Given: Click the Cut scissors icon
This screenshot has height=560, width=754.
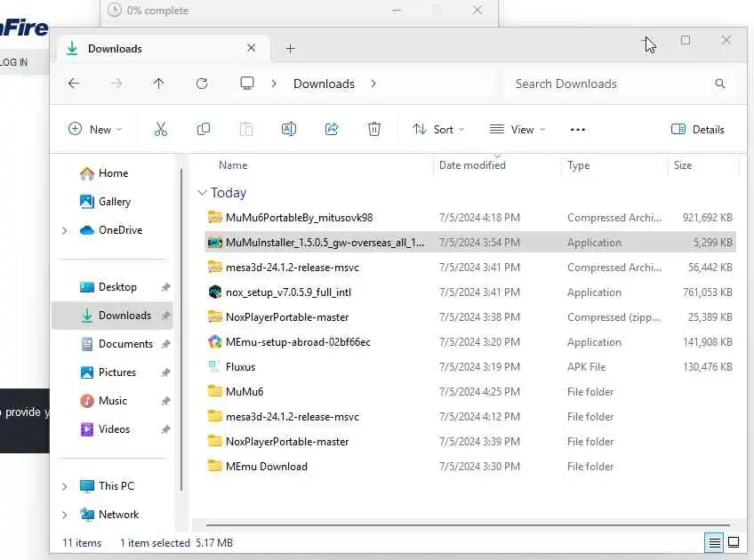Looking at the screenshot, I should pyautogui.click(x=161, y=129).
